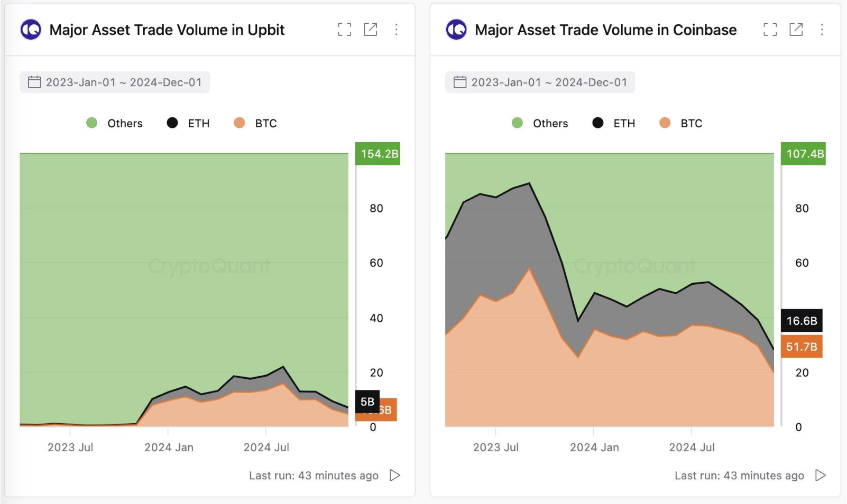Click 107.4B value label on Coinbase chart

tap(804, 154)
